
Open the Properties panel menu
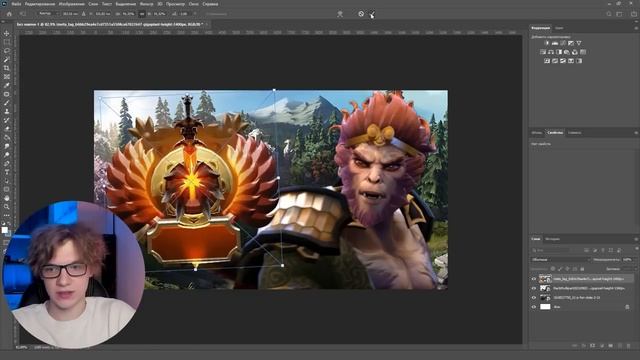(636, 133)
